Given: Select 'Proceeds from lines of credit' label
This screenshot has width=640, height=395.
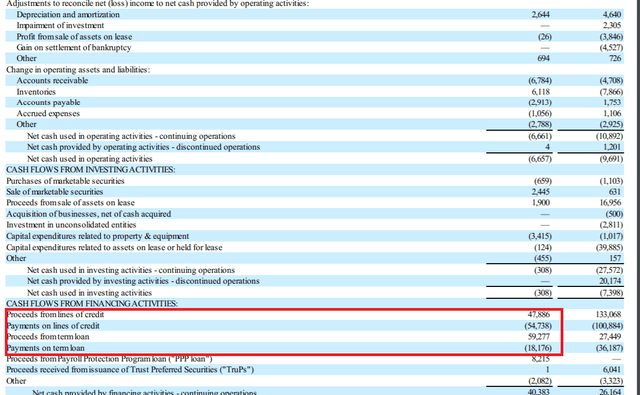Looking at the screenshot, I should [55, 315].
